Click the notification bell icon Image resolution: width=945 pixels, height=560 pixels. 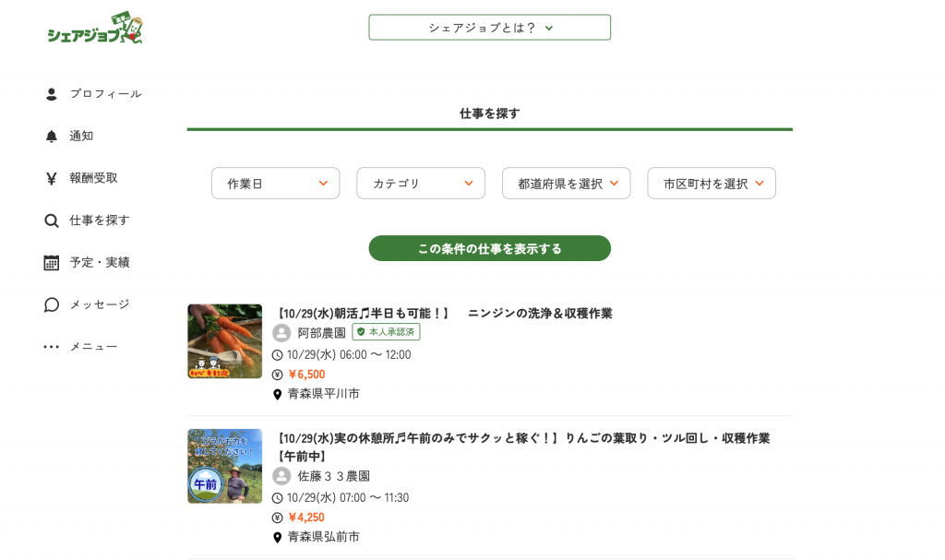point(52,137)
